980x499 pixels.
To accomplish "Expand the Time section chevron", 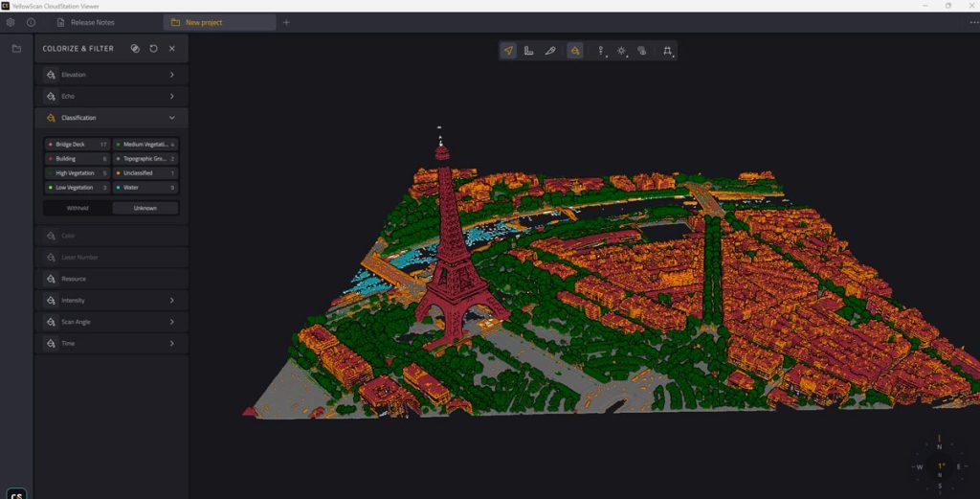I will (172, 343).
